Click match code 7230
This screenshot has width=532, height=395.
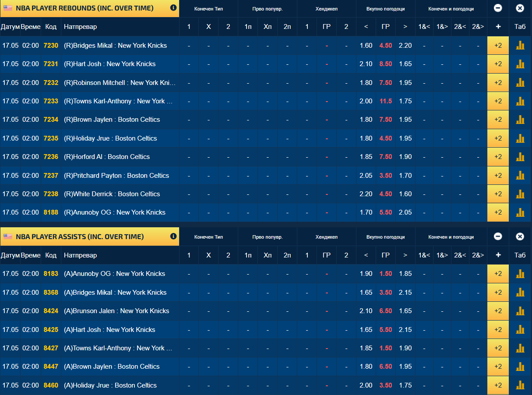51,46
